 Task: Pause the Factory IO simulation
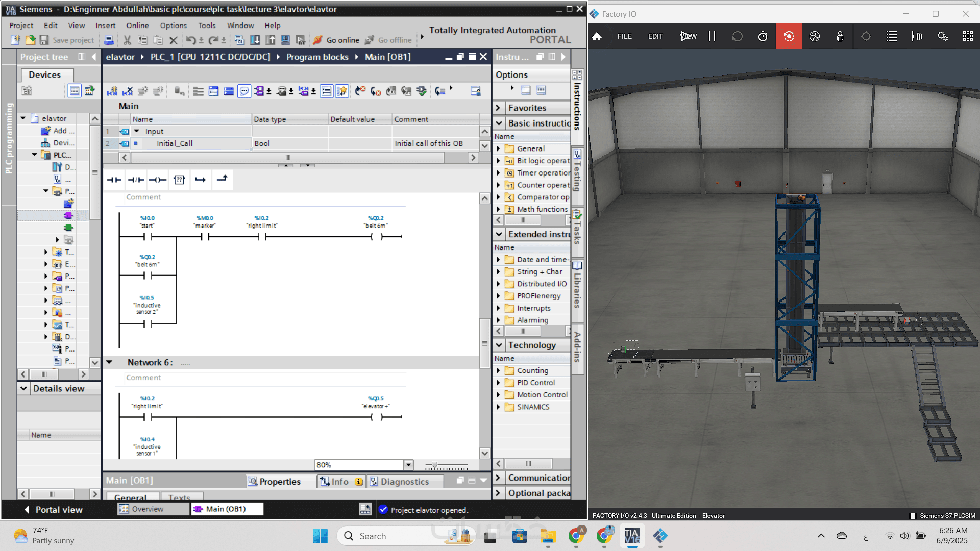pos(712,36)
